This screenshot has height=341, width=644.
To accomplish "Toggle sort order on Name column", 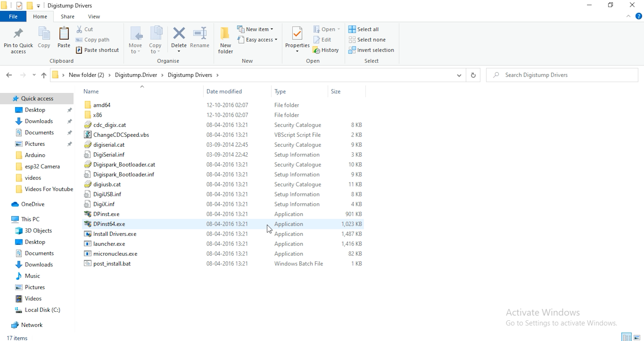I will point(91,91).
